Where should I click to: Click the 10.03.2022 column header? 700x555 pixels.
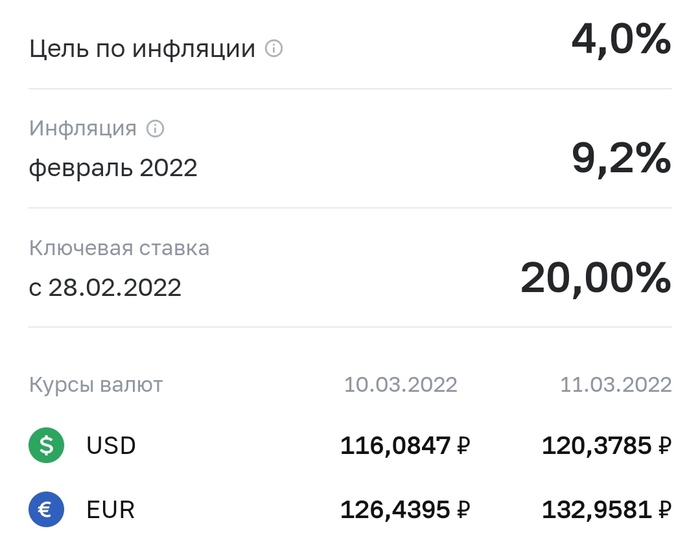(400, 385)
